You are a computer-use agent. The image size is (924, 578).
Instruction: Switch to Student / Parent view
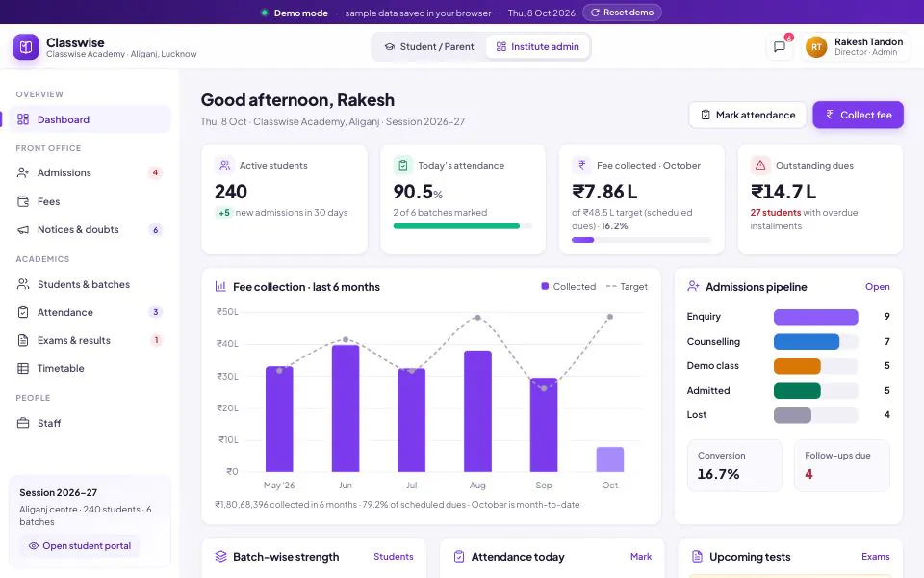click(x=429, y=46)
